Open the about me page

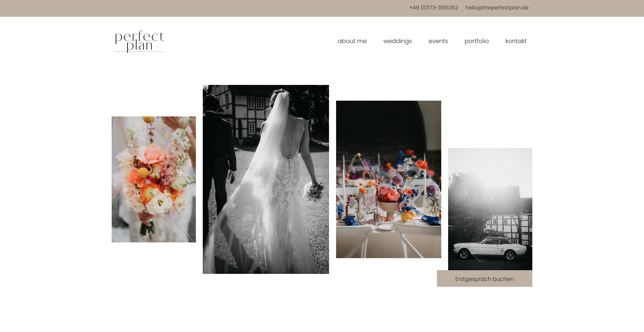[352, 41]
